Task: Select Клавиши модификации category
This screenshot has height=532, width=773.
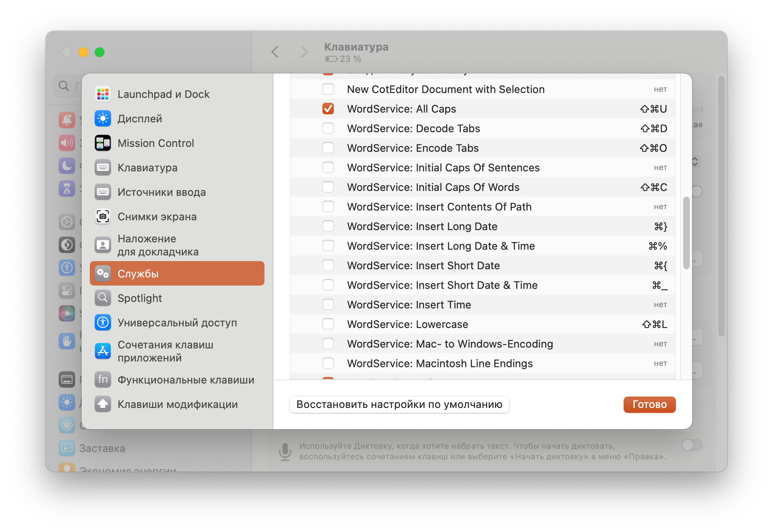Action: (x=177, y=404)
